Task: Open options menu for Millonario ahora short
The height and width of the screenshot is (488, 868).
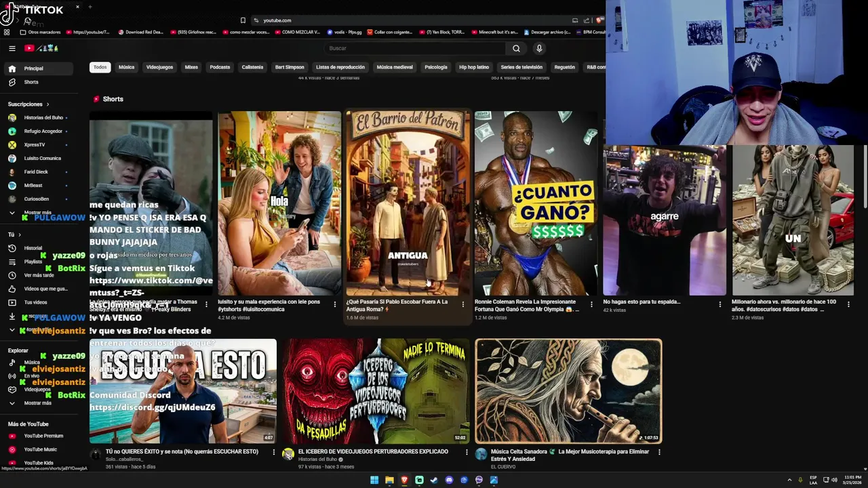Action: click(848, 305)
